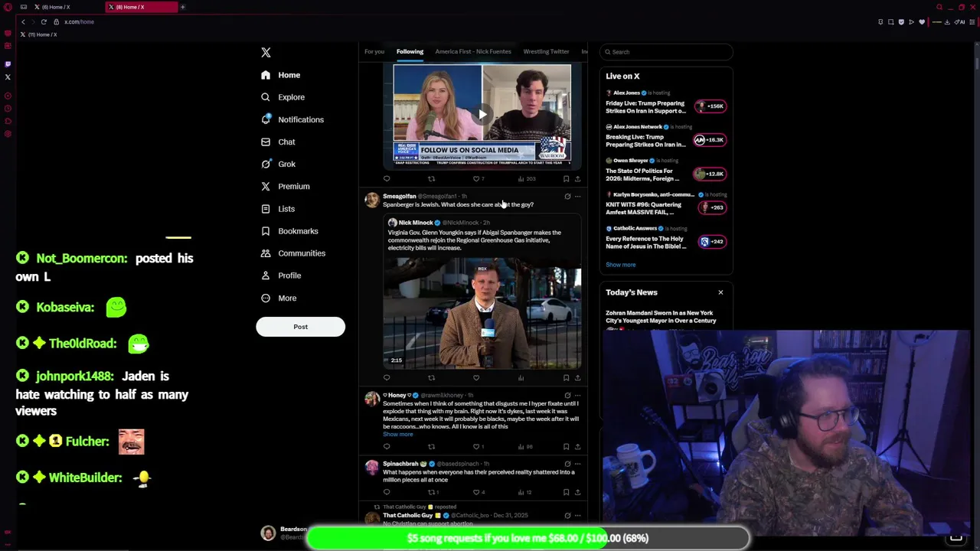Open Lists in the sidebar

(277, 208)
